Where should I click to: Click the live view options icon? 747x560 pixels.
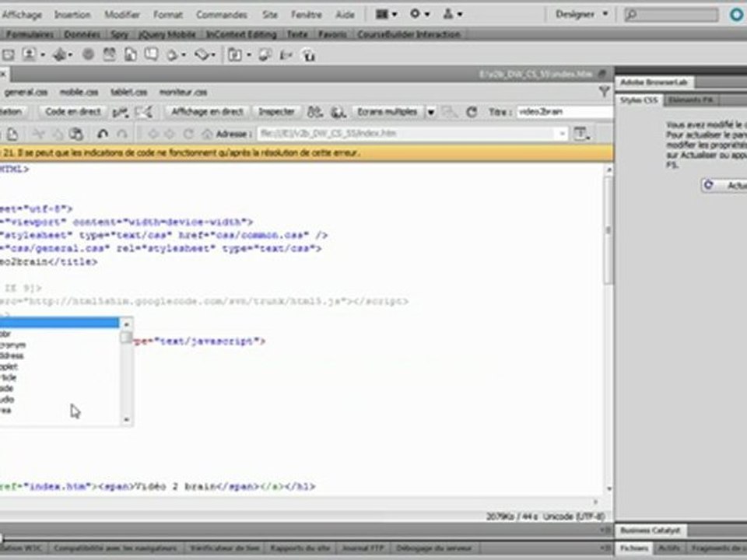(x=580, y=134)
